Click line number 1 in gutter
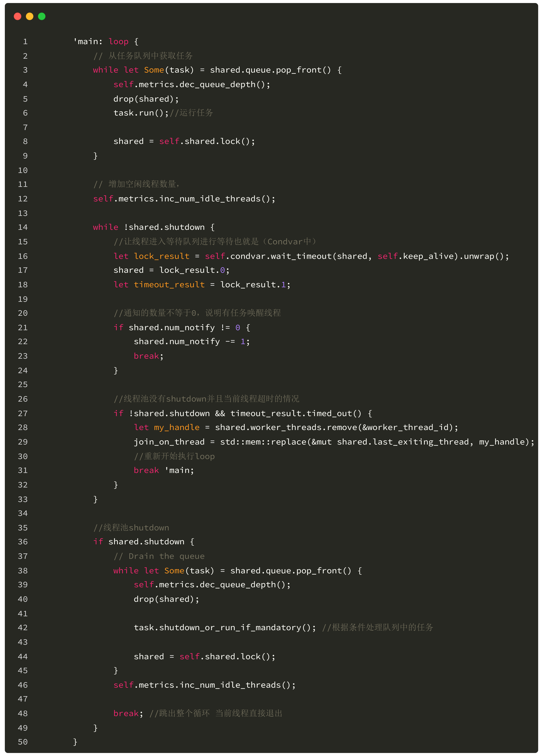This screenshot has width=543, height=756. pyautogui.click(x=25, y=42)
